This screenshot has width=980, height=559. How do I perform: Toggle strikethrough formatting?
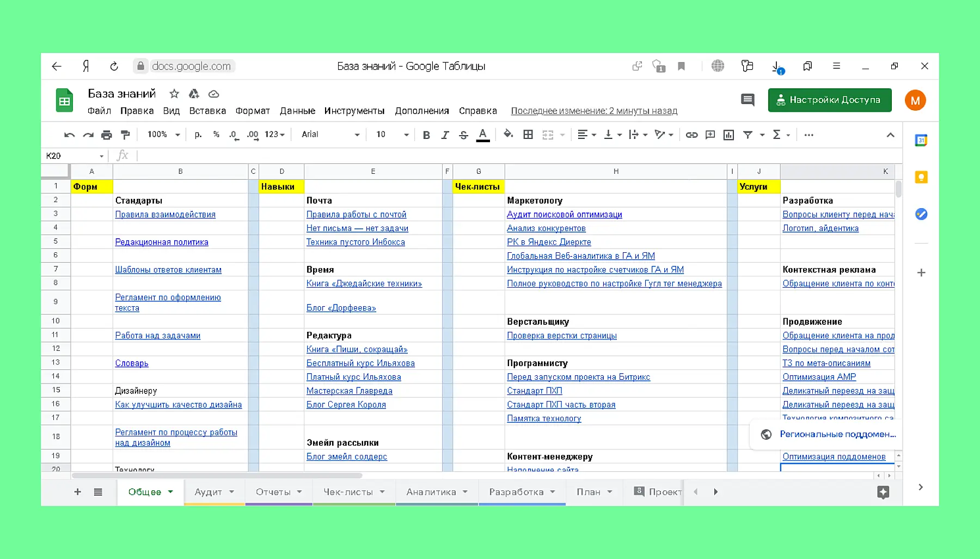[x=463, y=135]
